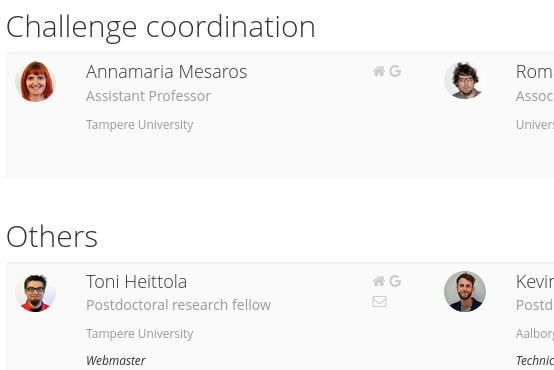Viewport: 554px width, 370px height.
Task: Click the curly-haired man's profile photo
Action: click(465, 81)
